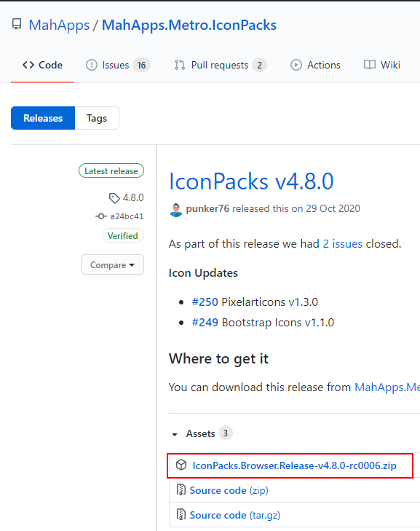
Task: Click the Code angle-brackets icon
Action: (x=28, y=65)
